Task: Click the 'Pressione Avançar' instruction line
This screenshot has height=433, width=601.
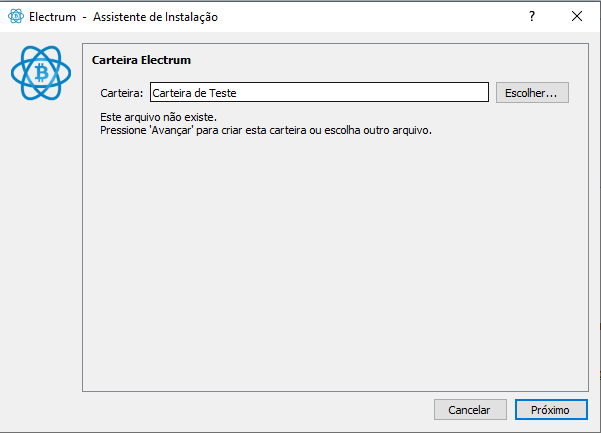Action: [266, 130]
